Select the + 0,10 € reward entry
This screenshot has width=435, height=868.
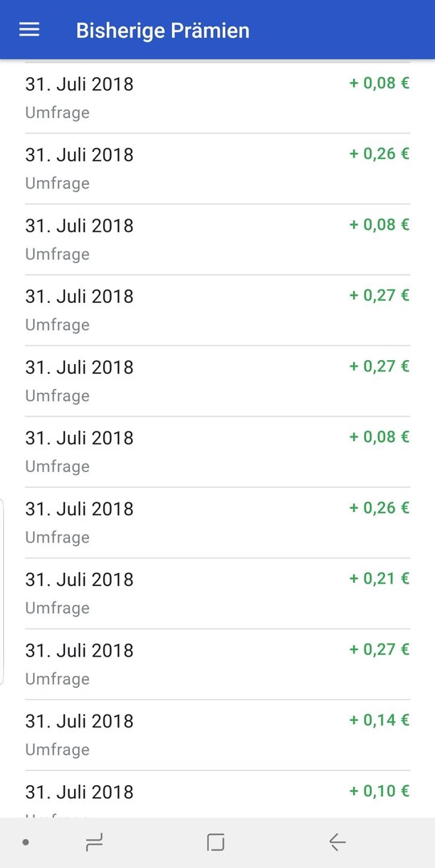click(217, 794)
